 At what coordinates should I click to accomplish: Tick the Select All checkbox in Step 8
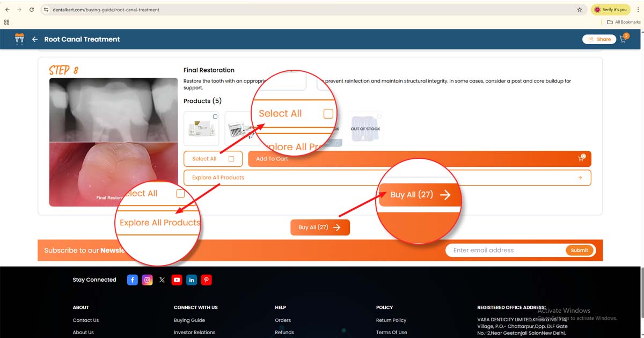[x=231, y=159]
